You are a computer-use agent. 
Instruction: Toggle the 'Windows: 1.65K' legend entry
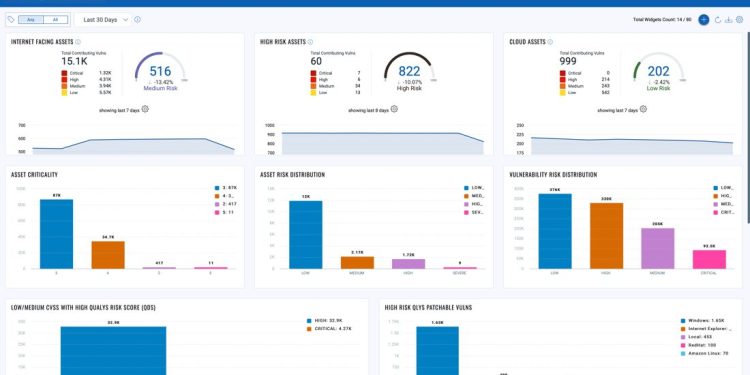[702, 321]
